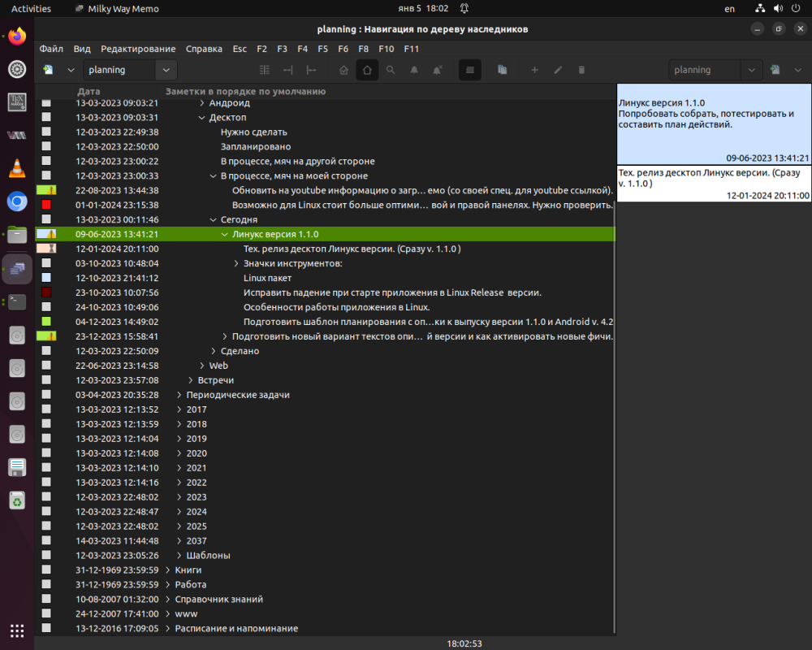812x650 pixels.
Task: Click the search magnifier icon in toolbar
Action: click(x=391, y=70)
